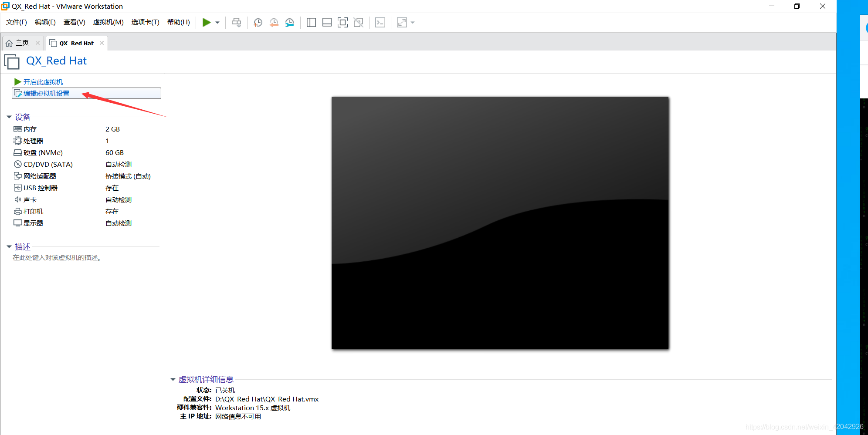The image size is (868, 435).
Task: Select the 显示器 device row
Action: [x=86, y=223]
